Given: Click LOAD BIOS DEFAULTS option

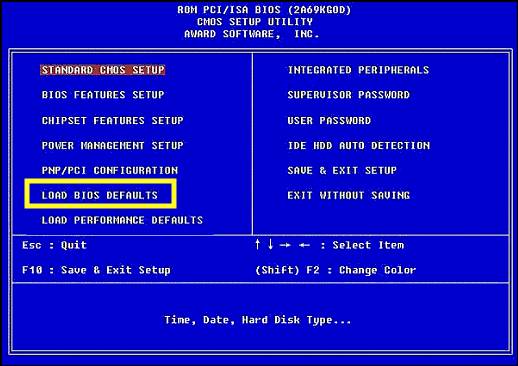Looking at the screenshot, I should (x=100, y=195).
